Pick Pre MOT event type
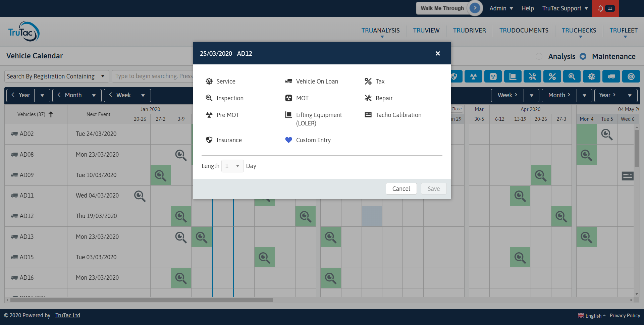The image size is (644, 325). pyautogui.click(x=222, y=115)
